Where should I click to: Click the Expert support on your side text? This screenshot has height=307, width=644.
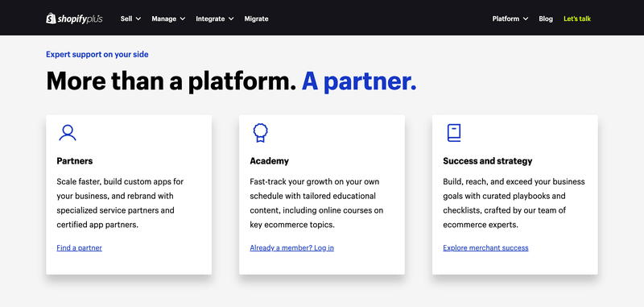[97, 54]
